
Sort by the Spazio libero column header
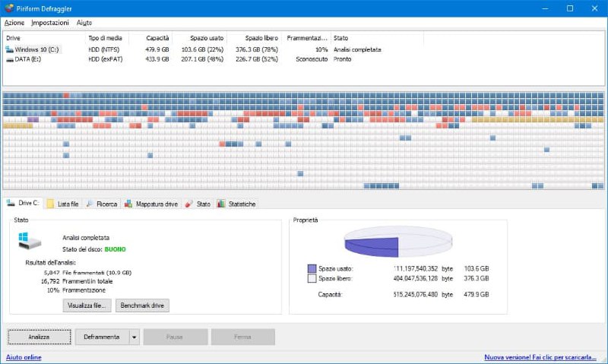tap(255, 38)
